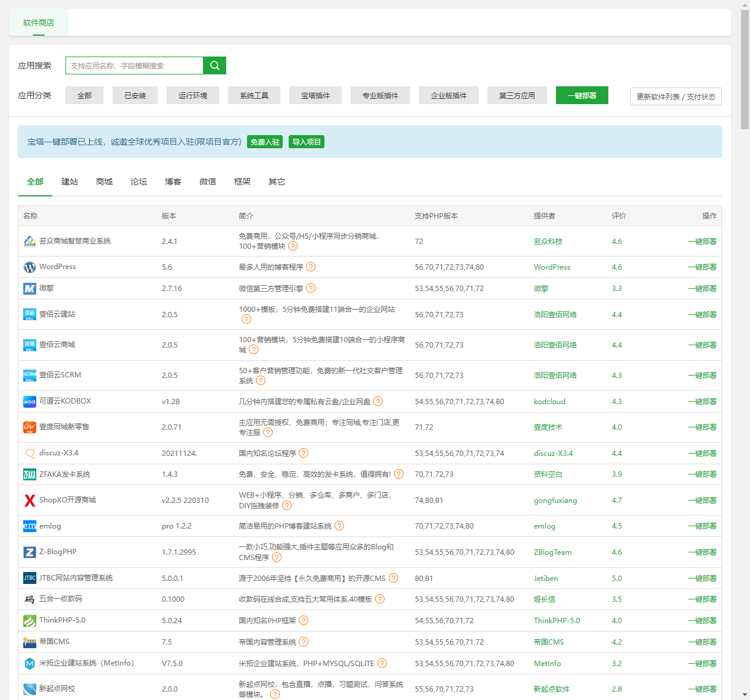
Task: Click the 免费入驻 green button
Action: tap(265, 142)
